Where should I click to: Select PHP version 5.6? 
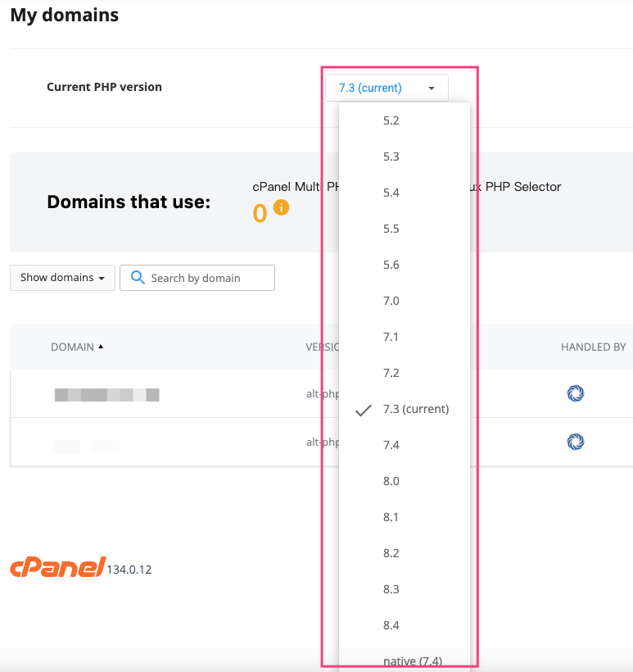(391, 265)
